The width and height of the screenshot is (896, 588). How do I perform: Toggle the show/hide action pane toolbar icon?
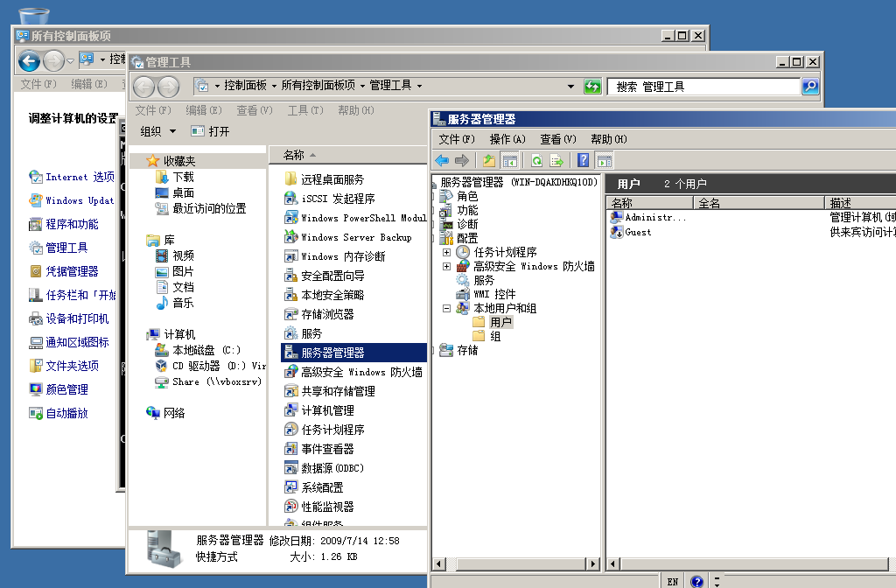tap(604, 161)
